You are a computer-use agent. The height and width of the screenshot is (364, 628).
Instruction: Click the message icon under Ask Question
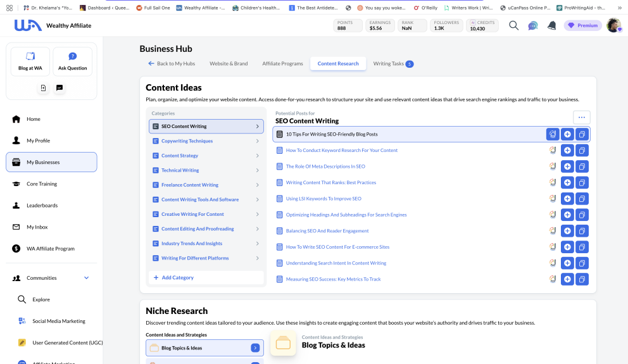pyautogui.click(x=60, y=88)
